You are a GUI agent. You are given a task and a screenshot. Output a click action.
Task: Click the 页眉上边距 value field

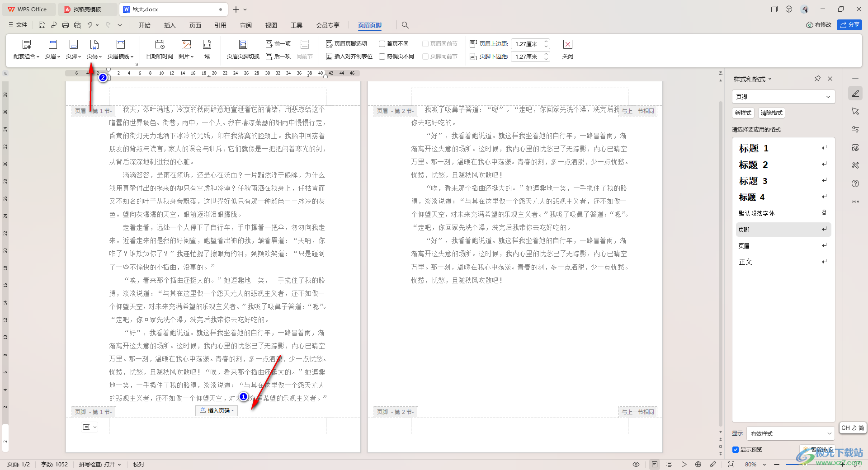point(527,44)
